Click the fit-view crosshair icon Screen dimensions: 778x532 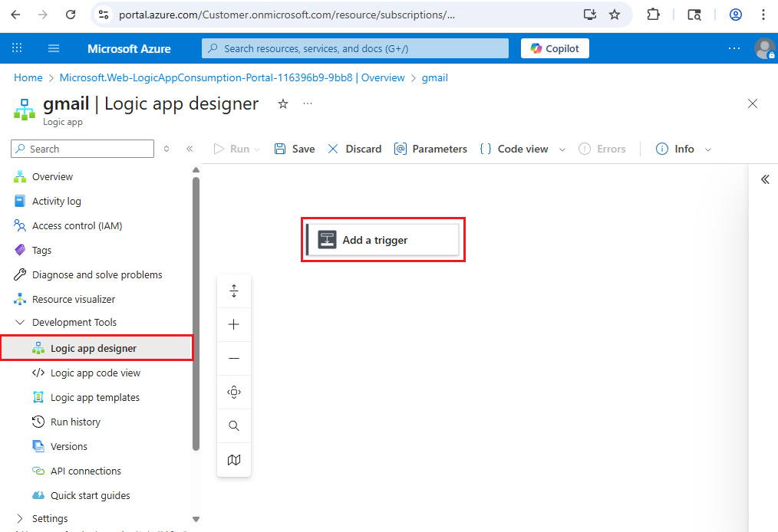click(x=234, y=391)
